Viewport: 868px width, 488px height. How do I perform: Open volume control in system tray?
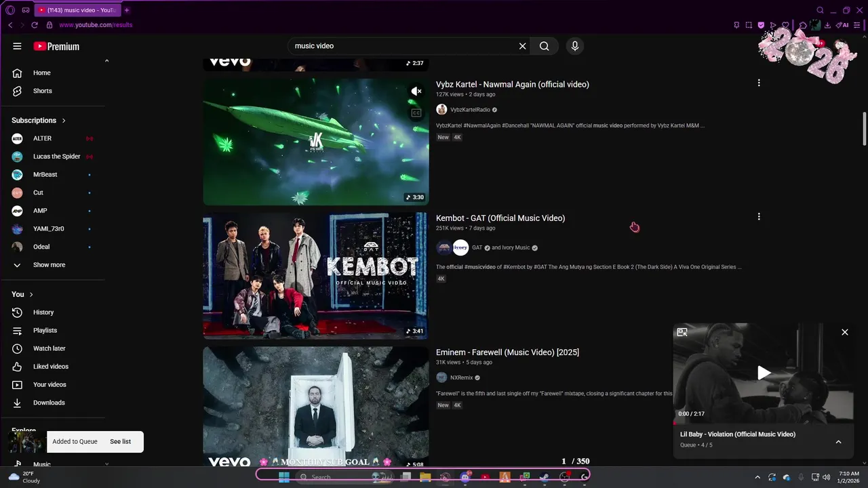(826, 477)
